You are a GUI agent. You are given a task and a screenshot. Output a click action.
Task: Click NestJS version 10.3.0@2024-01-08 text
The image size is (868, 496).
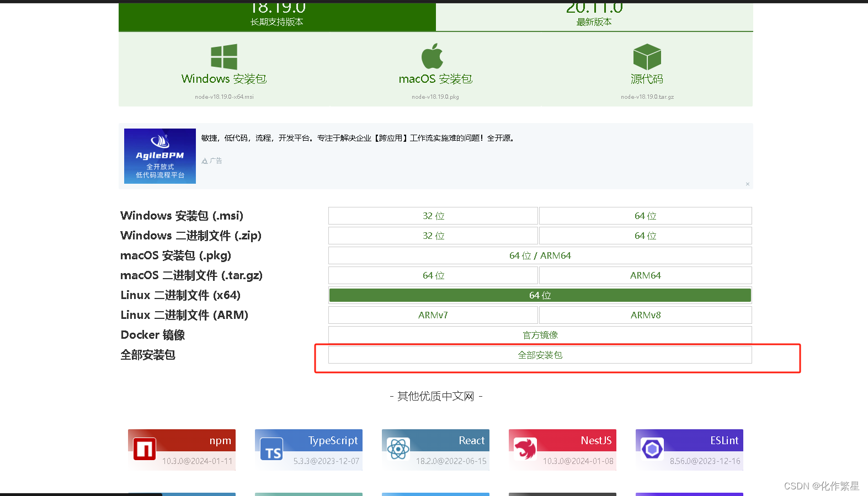click(x=578, y=461)
